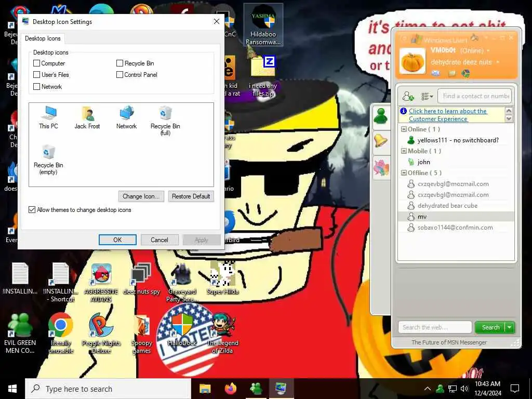Click the blue info icon in Messenger banner
Image resolution: width=532 pixels, height=399 pixels.
click(403, 111)
